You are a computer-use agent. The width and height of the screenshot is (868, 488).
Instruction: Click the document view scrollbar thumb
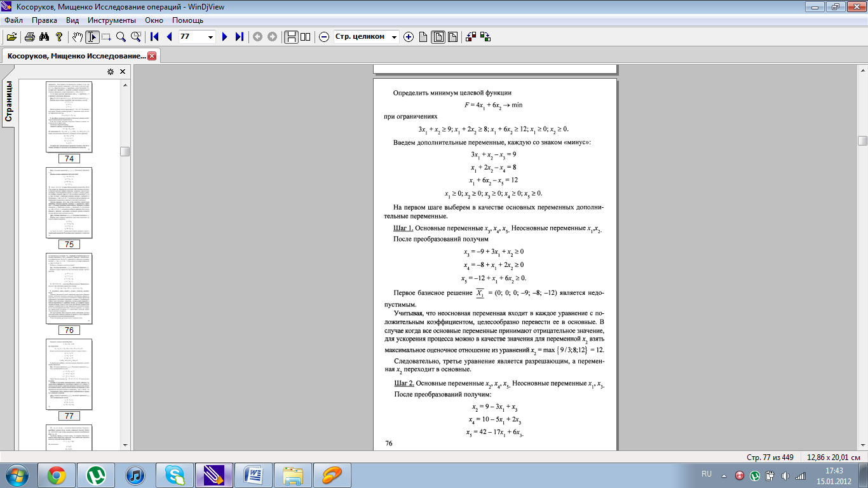coord(862,140)
